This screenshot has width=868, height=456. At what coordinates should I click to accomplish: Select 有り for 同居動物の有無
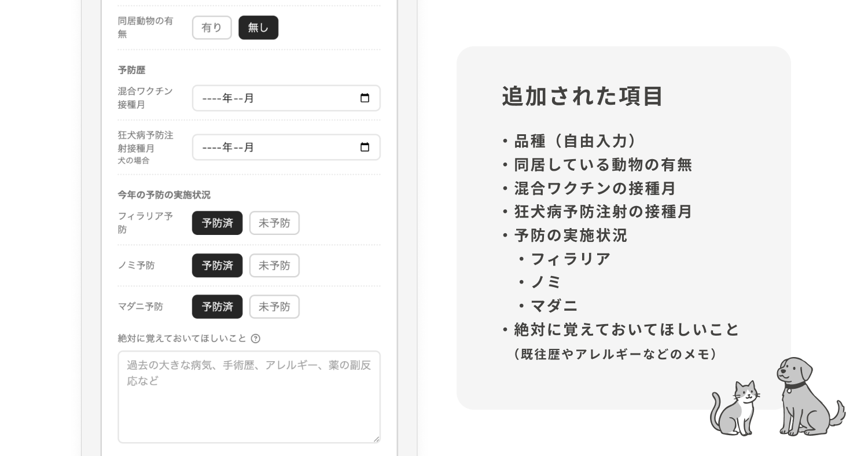(212, 27)
